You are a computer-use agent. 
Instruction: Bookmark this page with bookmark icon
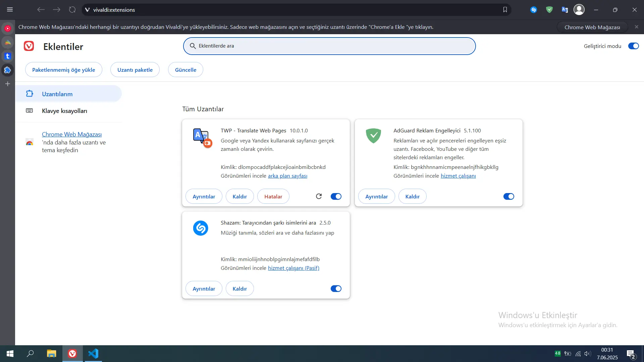pyautogui.click(x=505, y=10)
